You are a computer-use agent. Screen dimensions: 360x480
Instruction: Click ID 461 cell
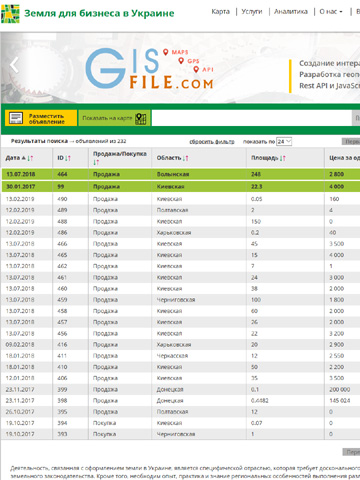pos(62,278)
